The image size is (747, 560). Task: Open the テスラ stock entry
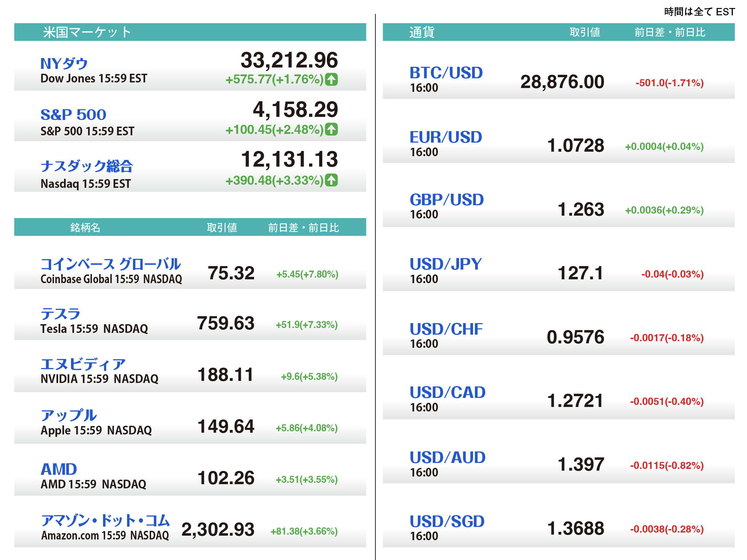61,314
